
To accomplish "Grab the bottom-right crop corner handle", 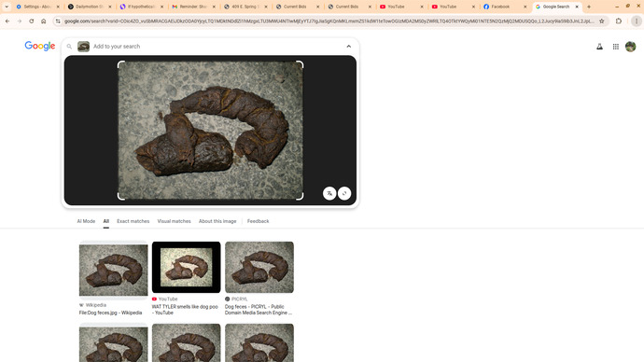I will tap(301, 197).
